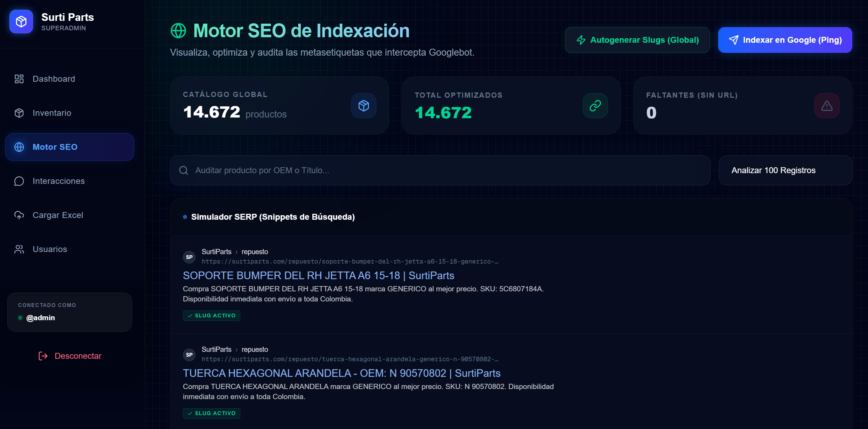
Task: Click the warning triangle on Faltantes card
Action: (x=827, y=105)
